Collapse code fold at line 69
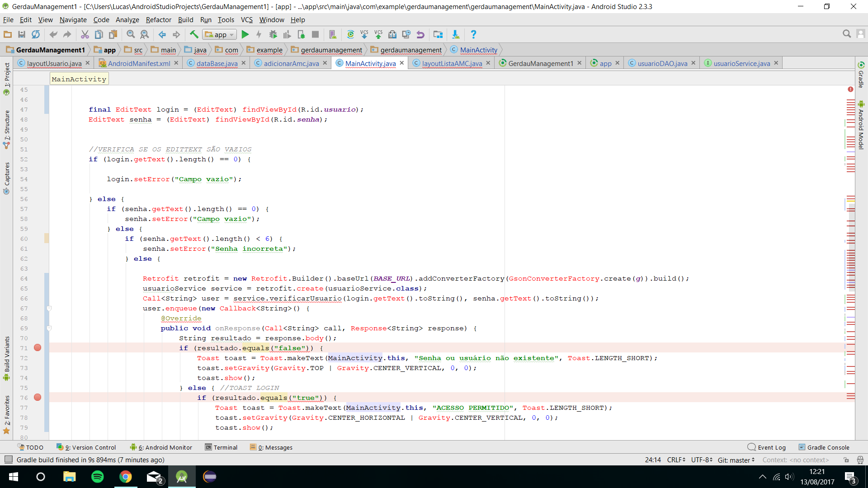 pyautogui.click(x=49, y=328)
